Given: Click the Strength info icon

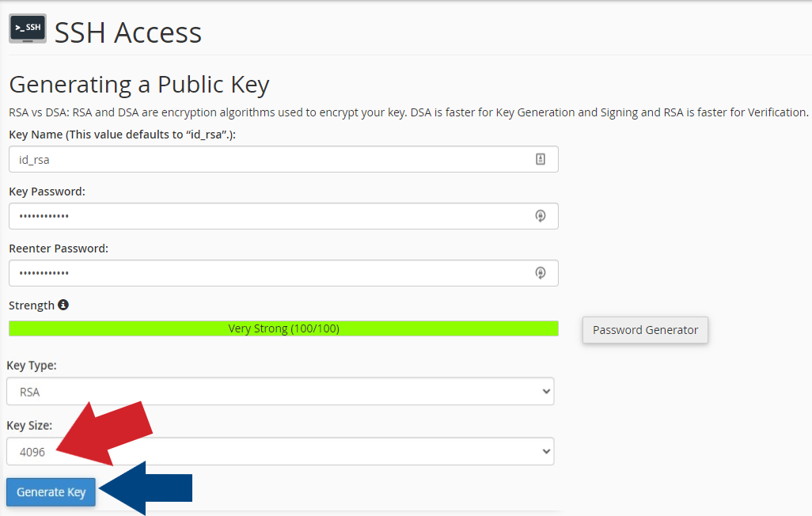Looking at the screenshot, I should tap(62, 305).
